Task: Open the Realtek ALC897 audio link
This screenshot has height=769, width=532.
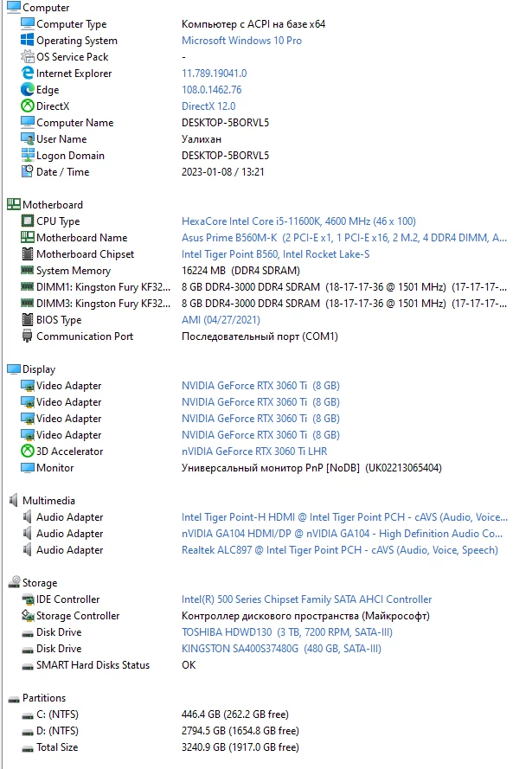Action: (339, 550)
